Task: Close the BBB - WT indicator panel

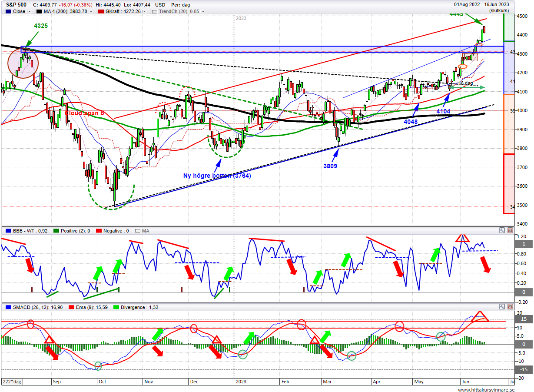Action: coord(510,230)
